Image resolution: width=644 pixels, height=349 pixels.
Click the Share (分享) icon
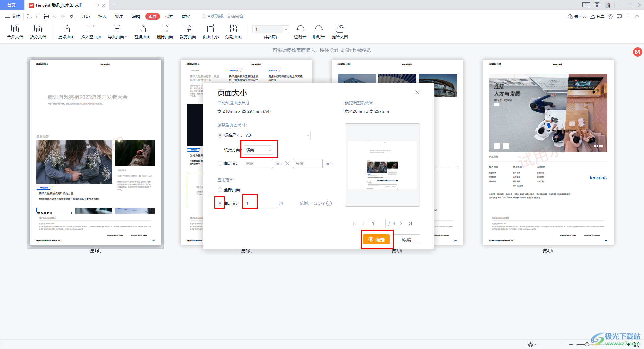point(597,16)
